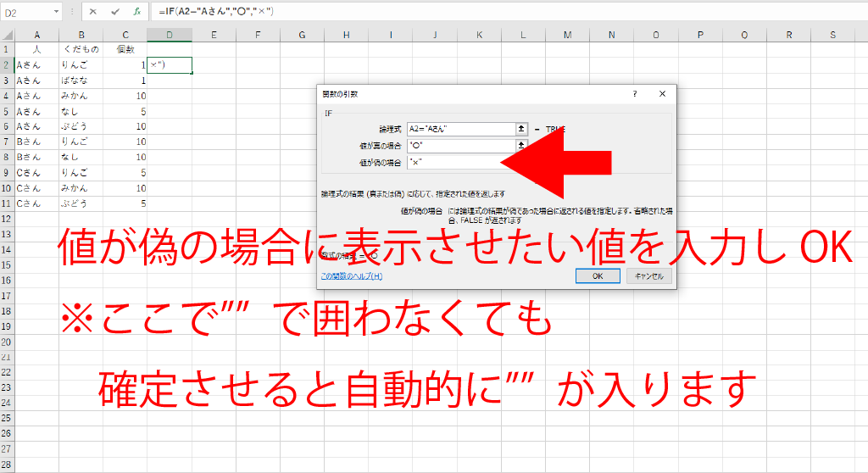Click range selector icon beside 値が真の場合 field
Viewport: 868px width, 473px height.
point(522,146)
